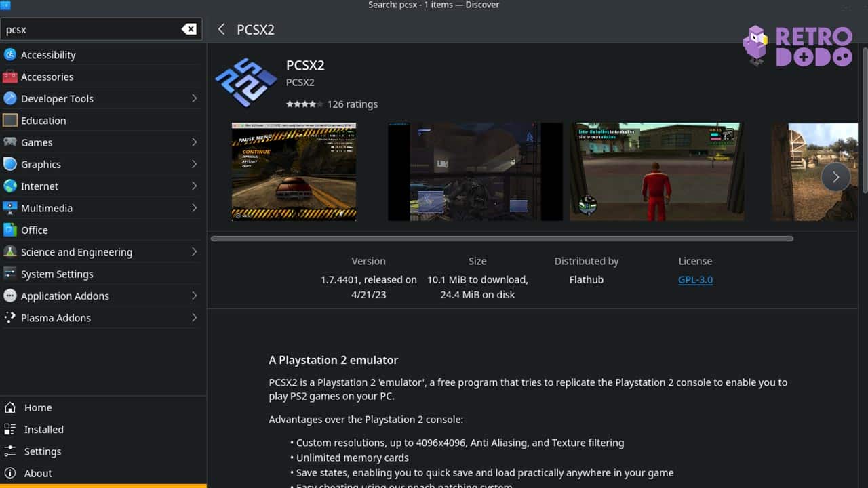
Task: Click the About info icon
Action: 9,473
